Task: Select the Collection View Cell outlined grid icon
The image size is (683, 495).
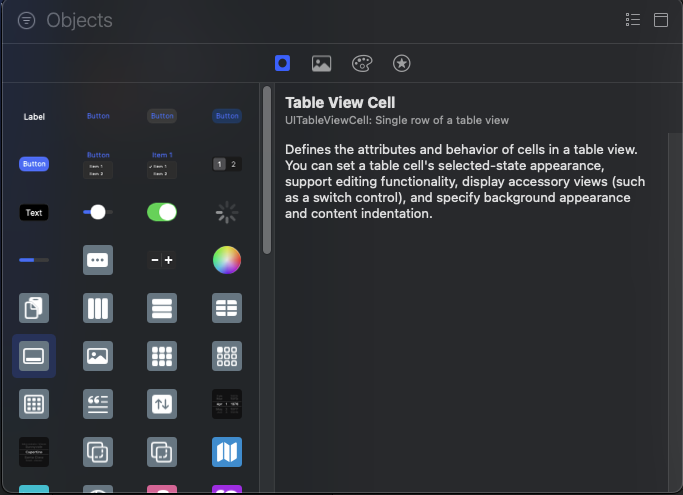Action: [227, 356]
